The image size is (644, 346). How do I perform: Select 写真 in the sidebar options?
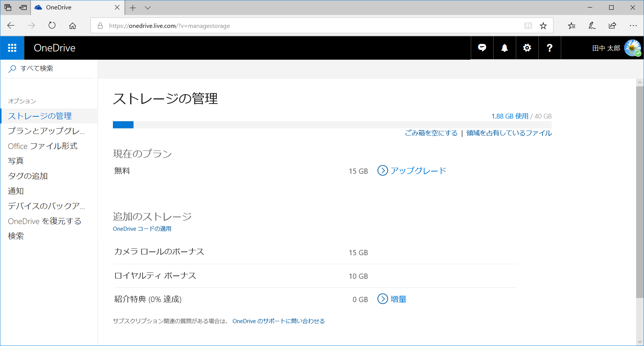point(15,161)
